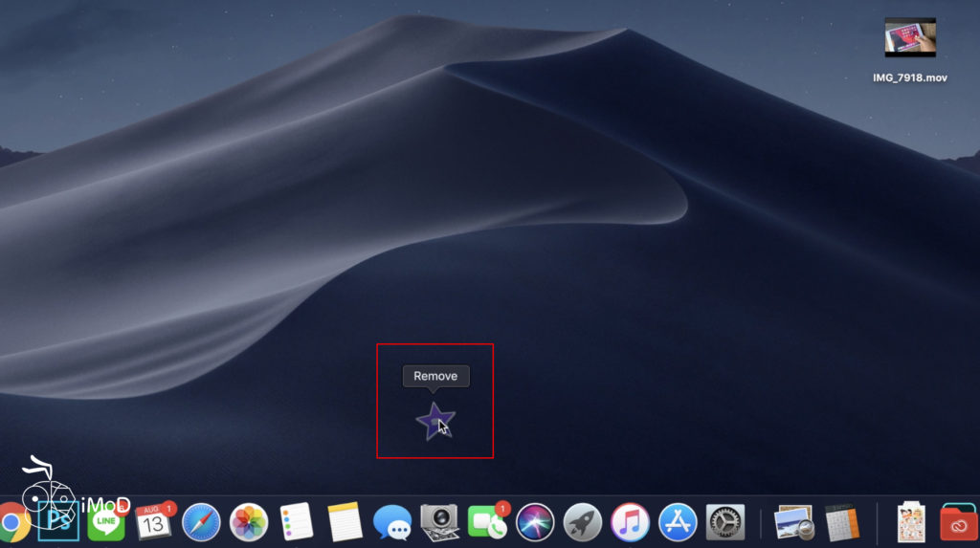Open System Preferences gear icon
This screenshot has width=980, height=548.
[x=725, y=522]
